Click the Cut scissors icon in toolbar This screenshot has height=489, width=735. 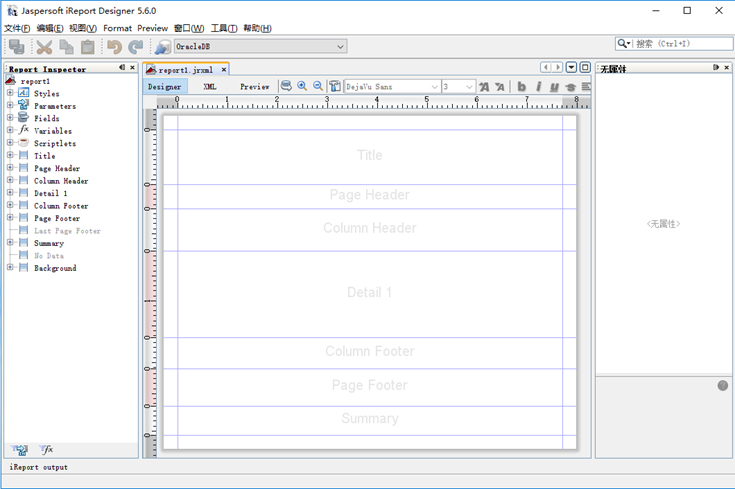coord(44,47)
